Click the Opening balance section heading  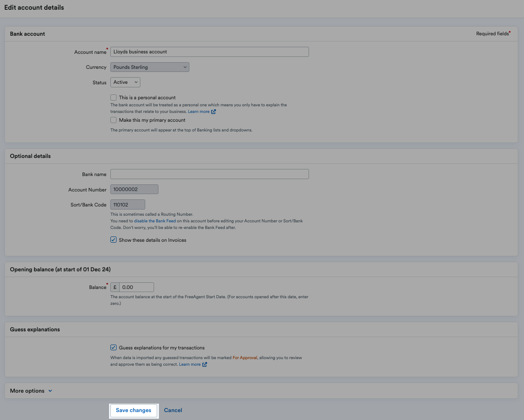pos(60,270)
